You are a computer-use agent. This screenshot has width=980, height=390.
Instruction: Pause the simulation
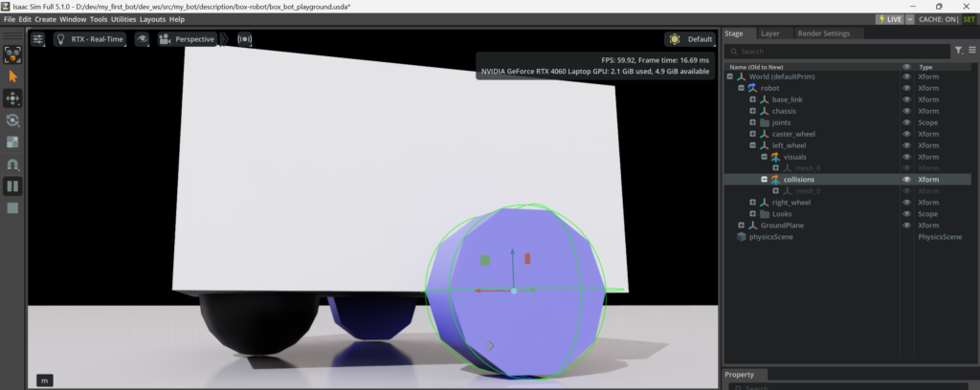(13, 185)
